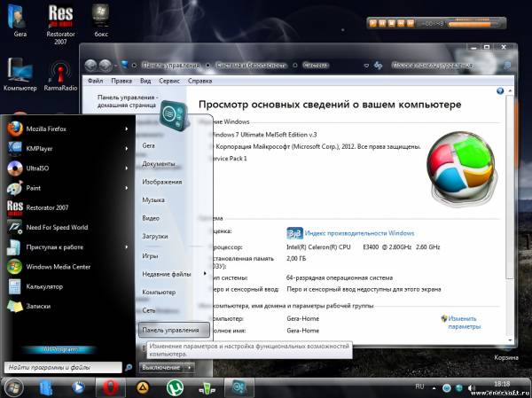
Task: Open Индекс производительности Windows link
Action: pos(359,233)
